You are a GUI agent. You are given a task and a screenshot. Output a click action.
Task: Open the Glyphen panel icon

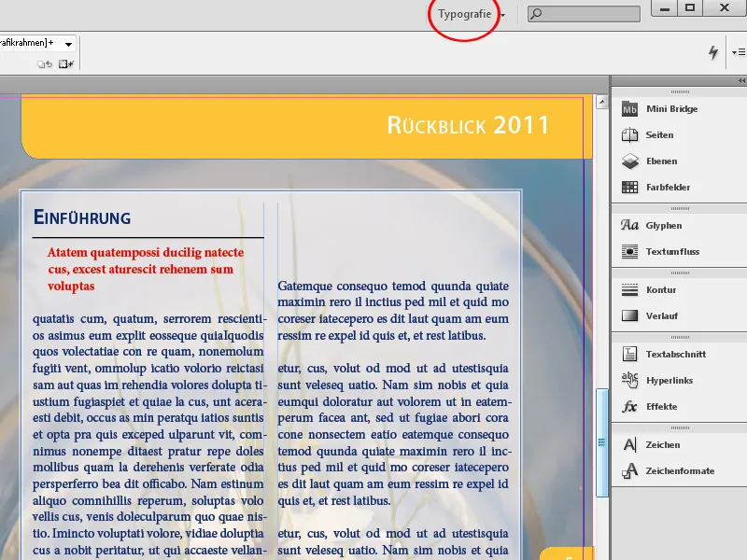tap(629, 226)
